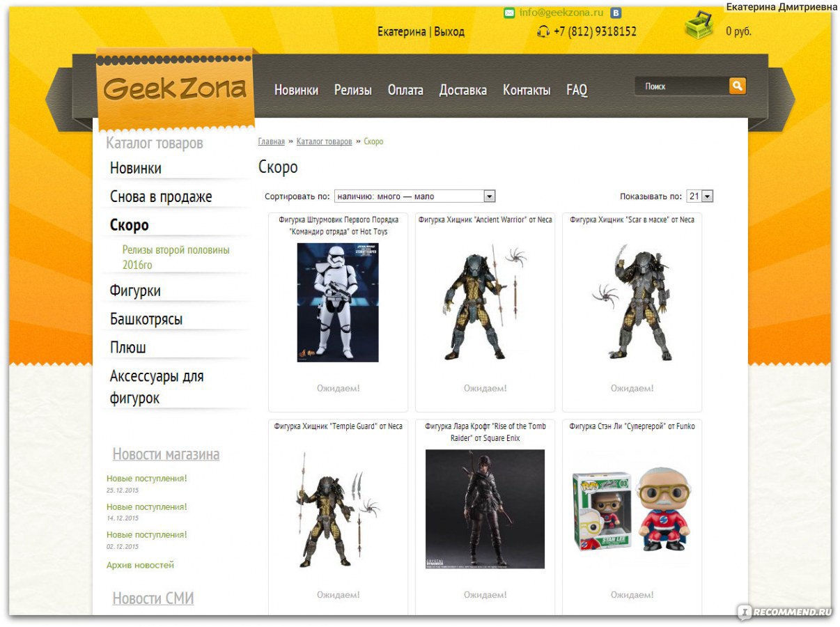Click the info@geekzona.ru email link
840x627 pixels.
tap(561, 13)
